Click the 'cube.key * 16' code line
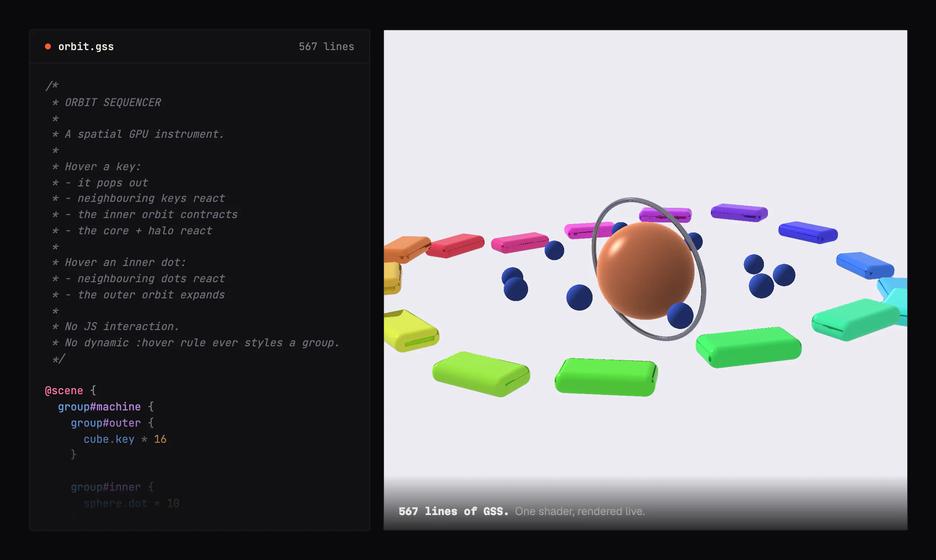This screenshot has width=936, height=560. (125, 439)
